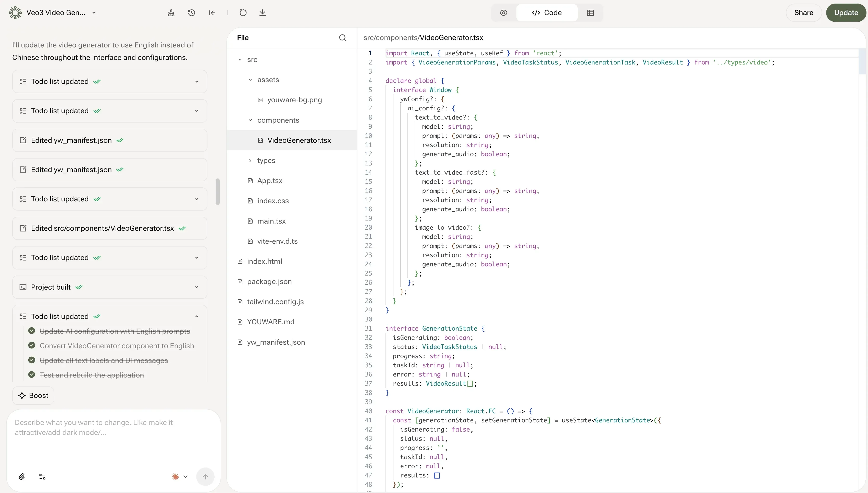This screenshot has height=493, width=868.
Task: Toggle the eye preview mode
Action: (x=503, y=12)
